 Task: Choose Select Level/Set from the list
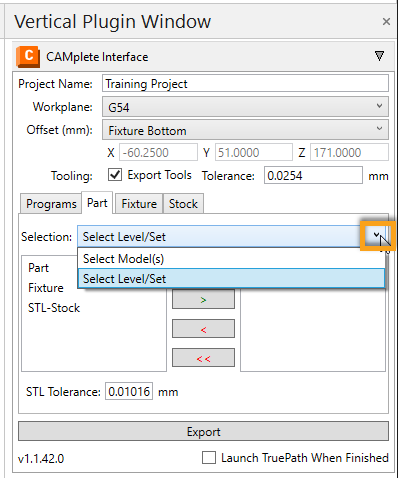pos(231,278)
